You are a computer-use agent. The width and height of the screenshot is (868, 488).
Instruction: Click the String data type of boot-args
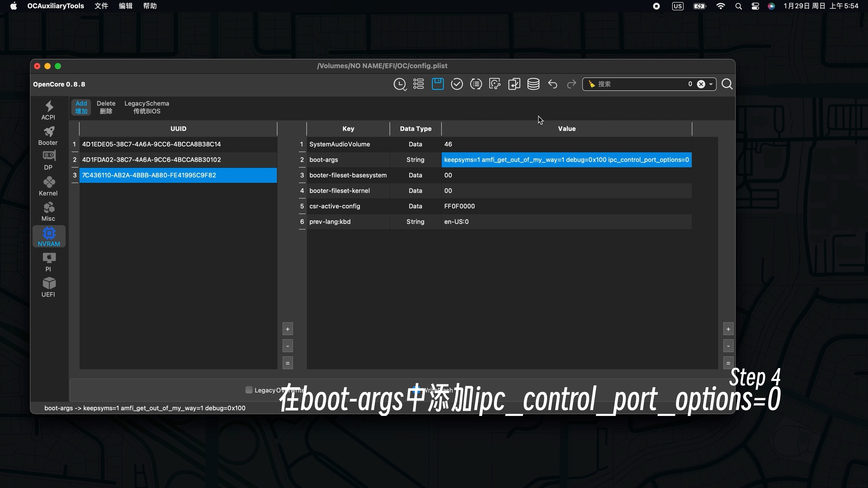pos(415,160)
